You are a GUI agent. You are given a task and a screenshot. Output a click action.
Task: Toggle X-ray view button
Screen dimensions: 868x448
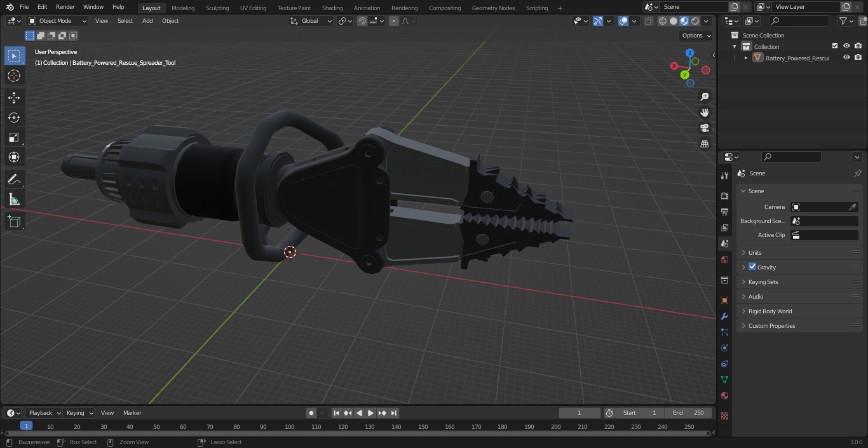(648, 21)
